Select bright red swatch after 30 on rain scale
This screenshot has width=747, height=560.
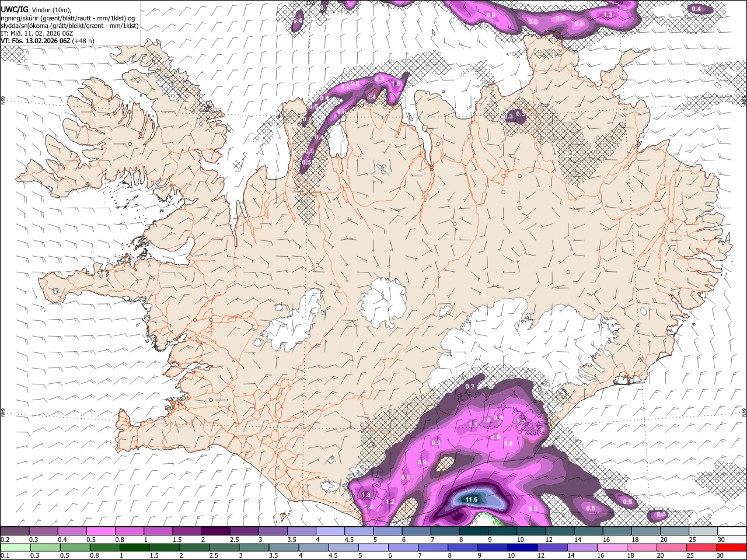[x=732, y=548]
